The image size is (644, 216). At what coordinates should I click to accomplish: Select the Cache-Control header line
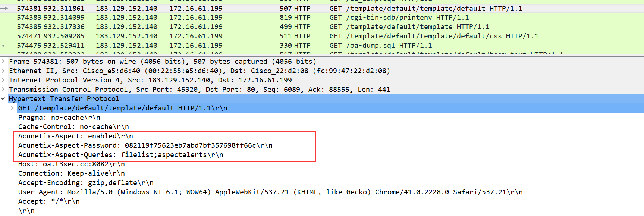pyautogui.click(x=73, y=127)
